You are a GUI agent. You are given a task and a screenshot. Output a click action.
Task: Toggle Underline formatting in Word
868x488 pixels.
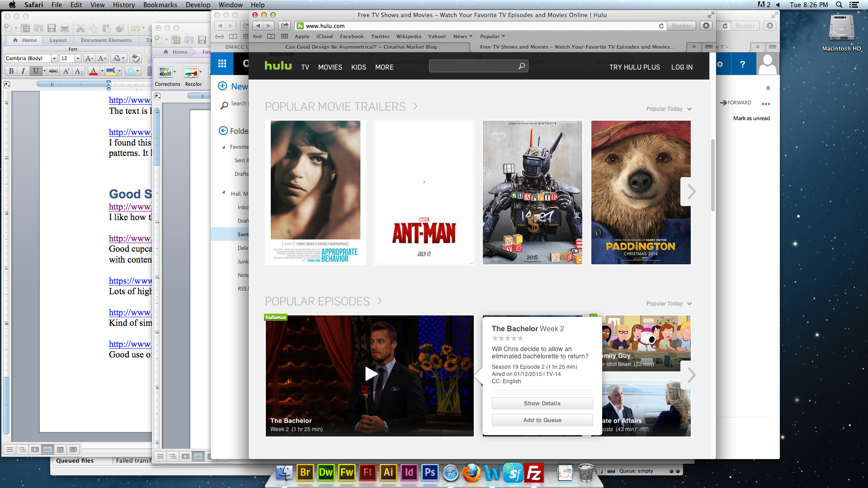[36, 71]
